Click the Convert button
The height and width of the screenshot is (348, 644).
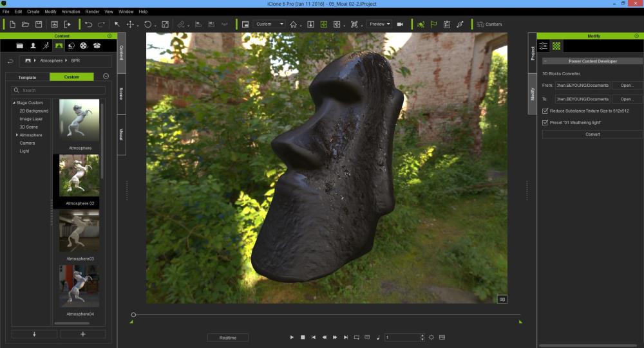click(592, 134)
